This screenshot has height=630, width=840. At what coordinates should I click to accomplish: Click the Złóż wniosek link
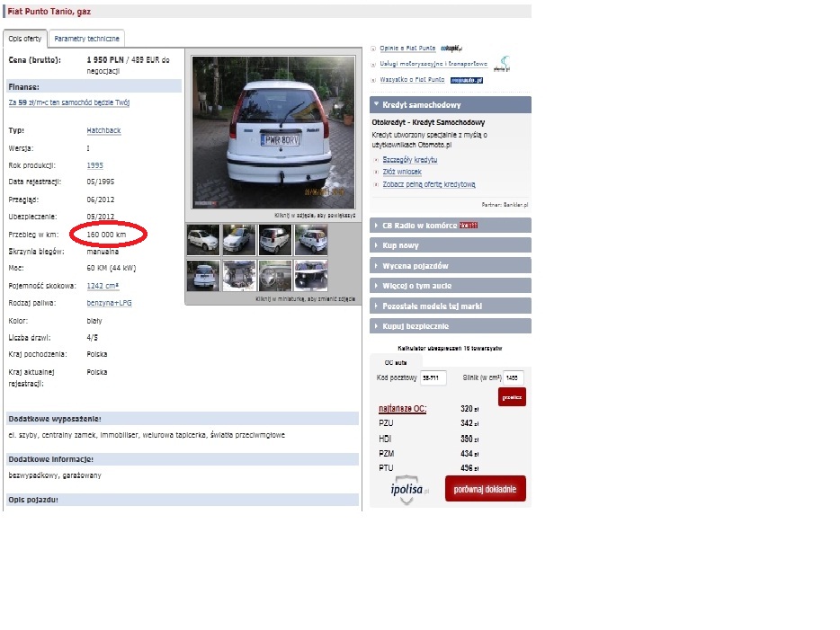point(402,172)
